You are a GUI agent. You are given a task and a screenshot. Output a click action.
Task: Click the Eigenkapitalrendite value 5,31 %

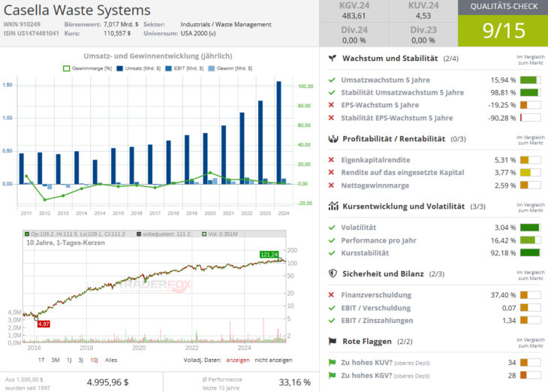pyautogui.click(x=505, y=160)
